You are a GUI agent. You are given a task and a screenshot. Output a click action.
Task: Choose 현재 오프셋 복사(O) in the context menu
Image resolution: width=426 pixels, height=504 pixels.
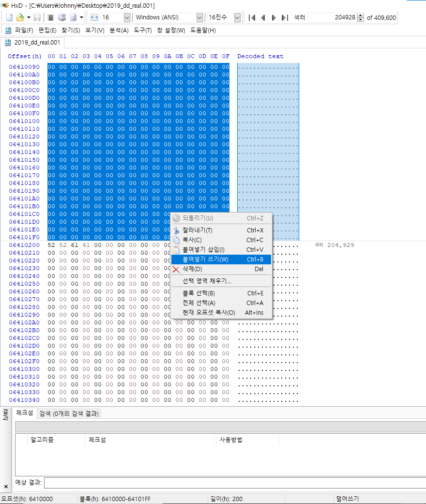222,312
